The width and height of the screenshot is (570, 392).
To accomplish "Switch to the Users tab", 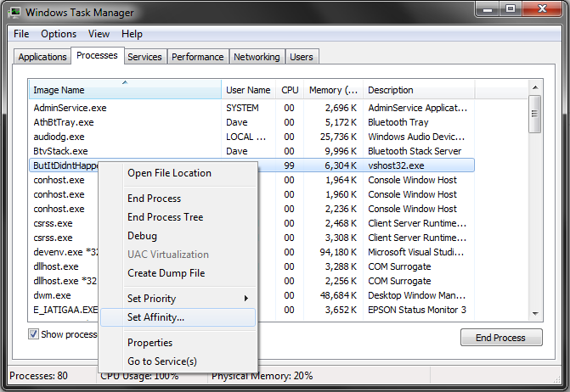I will click(302, 57).
